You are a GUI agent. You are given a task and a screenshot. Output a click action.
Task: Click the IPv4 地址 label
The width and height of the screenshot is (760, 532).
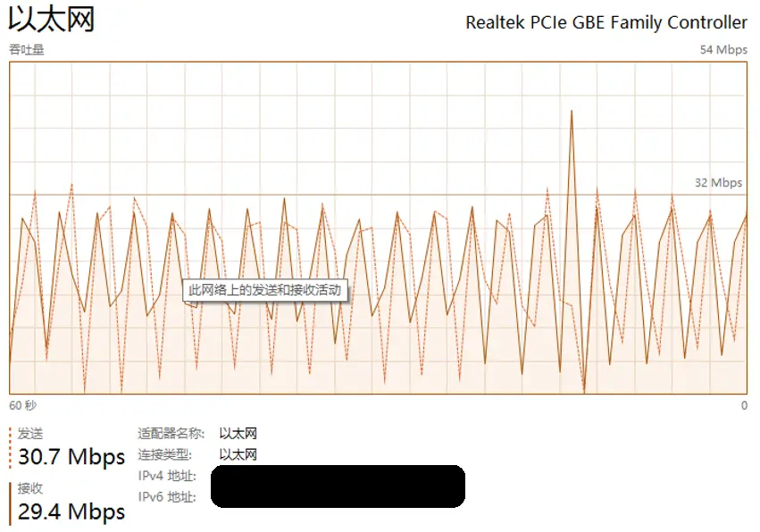point(167,476)
